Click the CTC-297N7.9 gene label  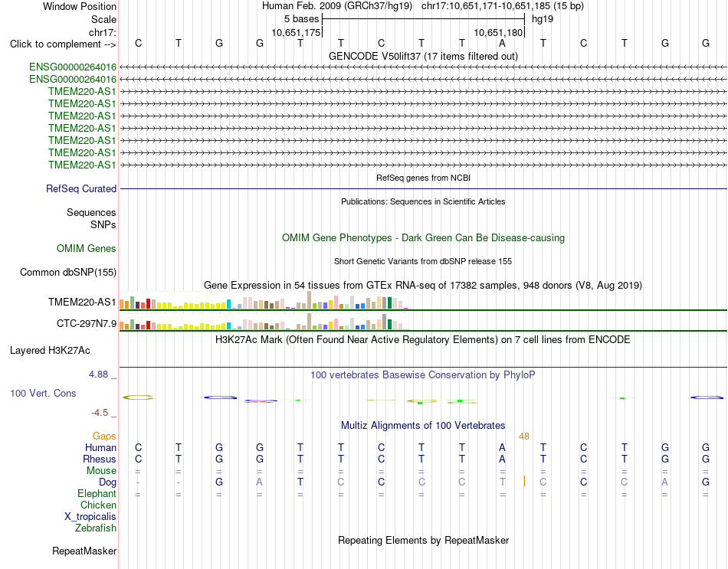(87, 323)
